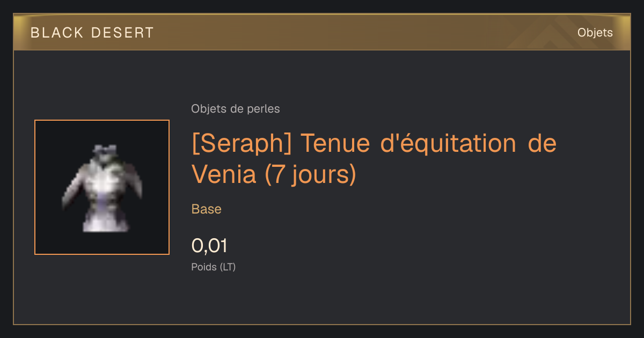Click the BLACK DESERT title text
This screenshot has width=644, height=338.
click(92, 33)
